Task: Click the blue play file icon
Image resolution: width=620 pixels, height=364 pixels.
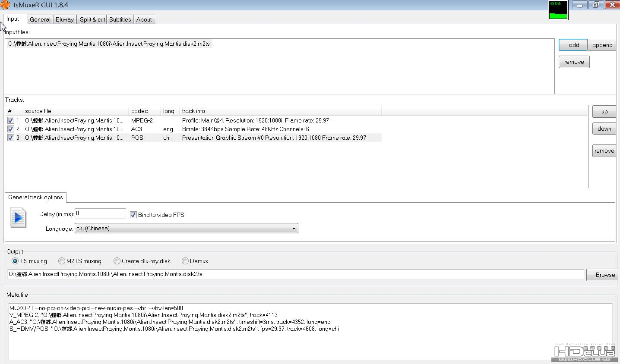Action: pos(18,218)
